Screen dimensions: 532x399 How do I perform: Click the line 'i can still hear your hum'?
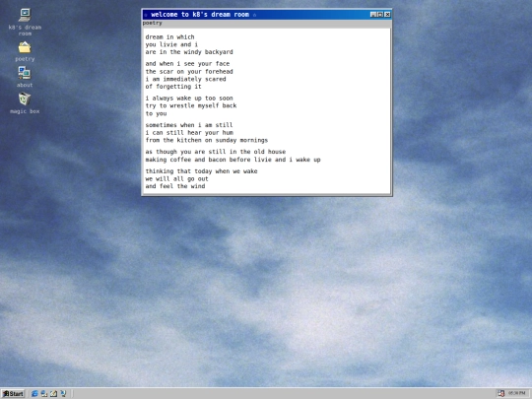(x=189, y=133)
